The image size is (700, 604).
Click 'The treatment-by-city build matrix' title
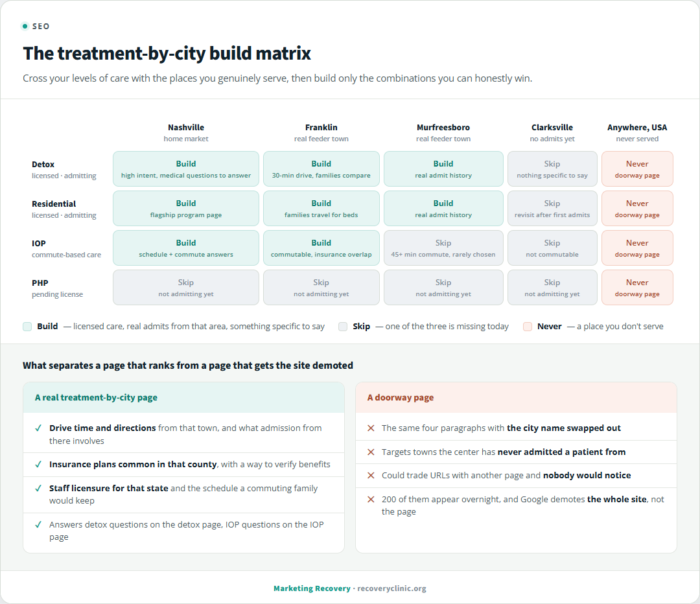[167, 53]
